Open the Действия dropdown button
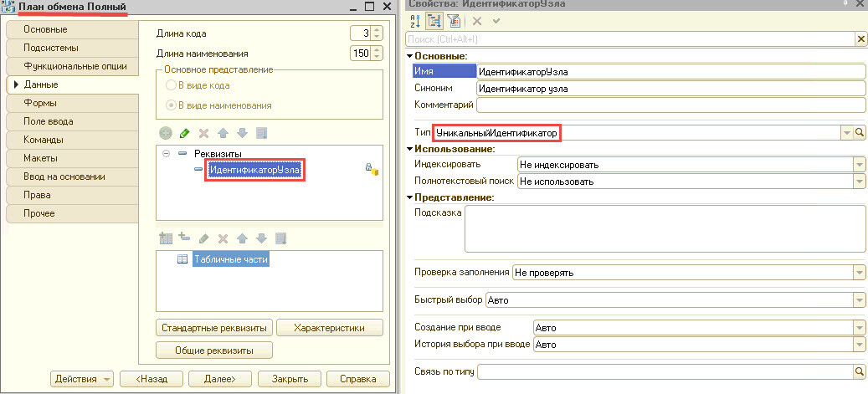Screen dimensions: 868x394 click(x=82, y=379)
